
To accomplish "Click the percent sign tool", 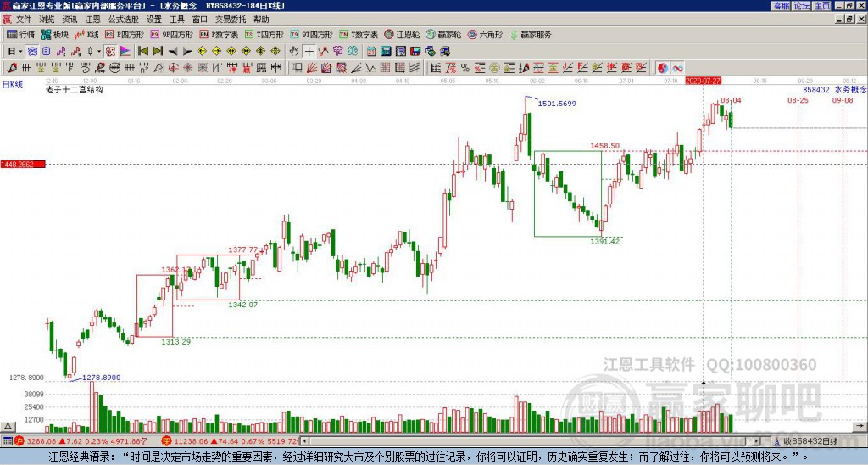I will (465, 68).
